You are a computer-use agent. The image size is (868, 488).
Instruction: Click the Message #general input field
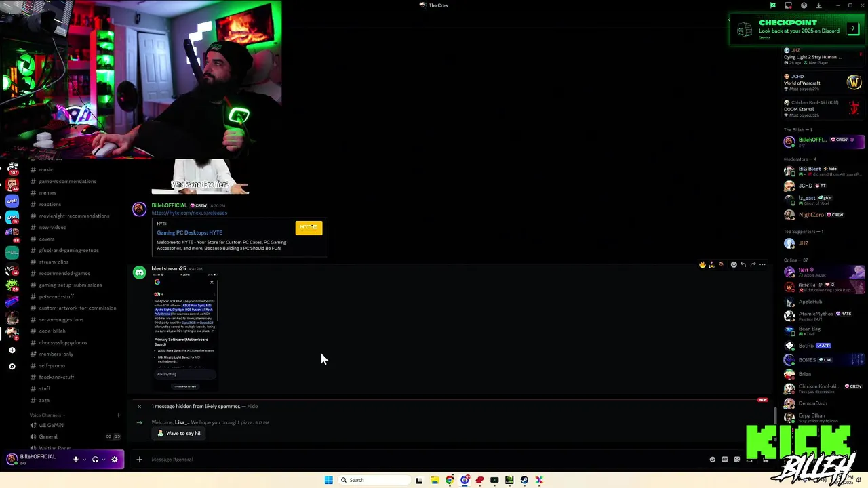click(x=420, y=459)
